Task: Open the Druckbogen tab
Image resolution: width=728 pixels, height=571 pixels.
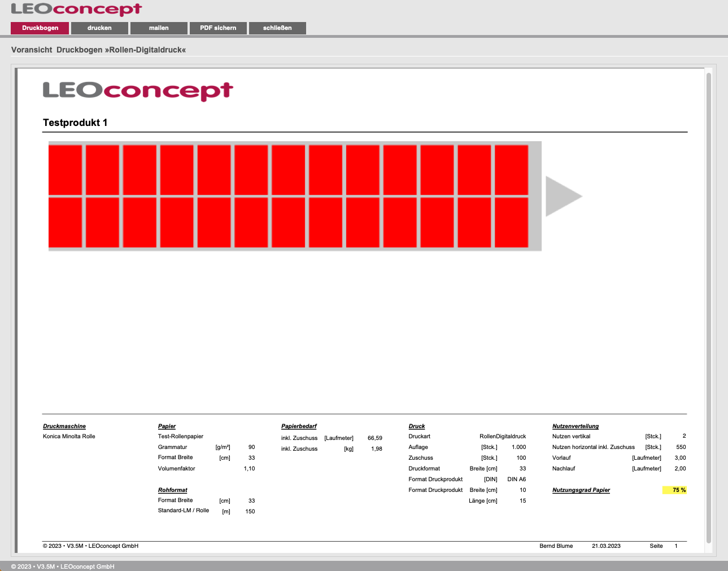Action: point(40,28)
